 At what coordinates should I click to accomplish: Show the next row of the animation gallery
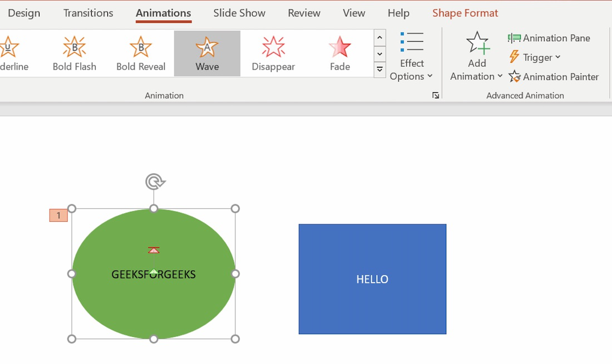379,54
